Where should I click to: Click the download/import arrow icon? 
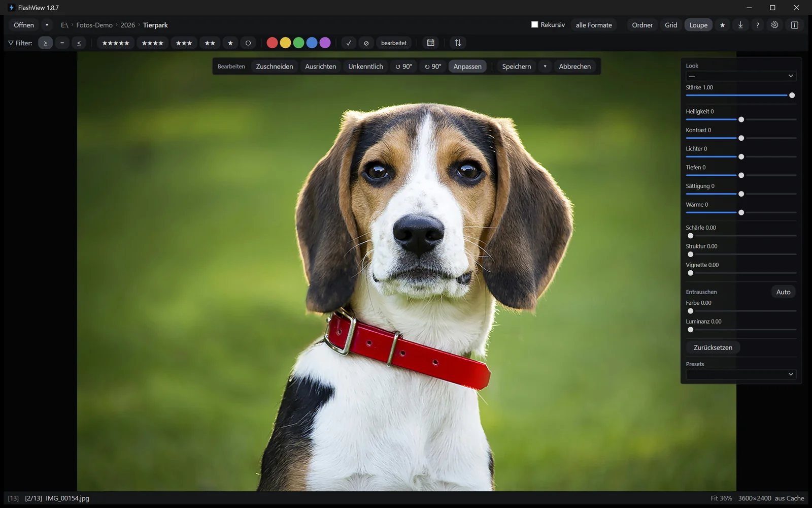tap(740, 25)
